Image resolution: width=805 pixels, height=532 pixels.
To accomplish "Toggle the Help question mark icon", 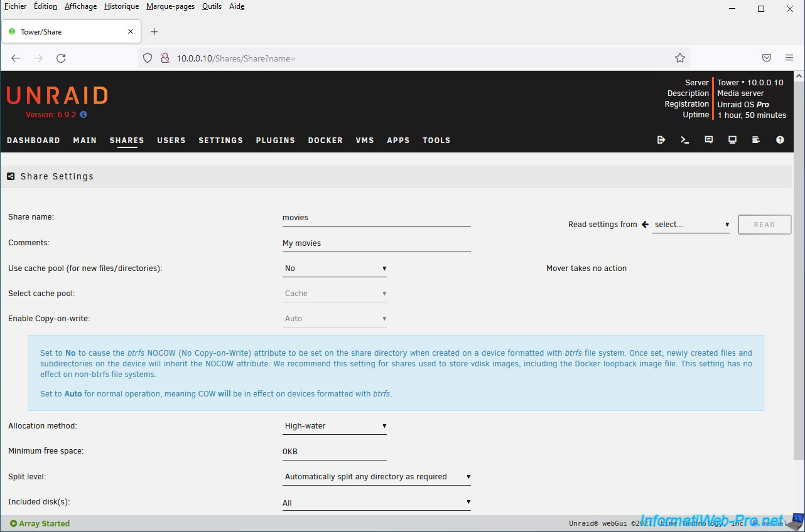I will click(x=780, y=140).
